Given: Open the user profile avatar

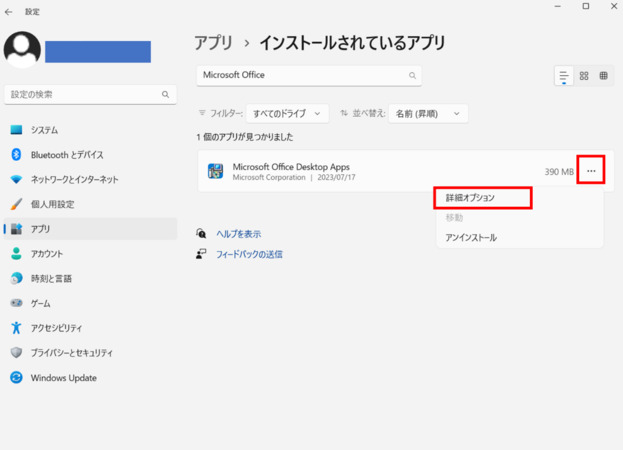Looking at the screenshot, I should [x=22, y=50].
